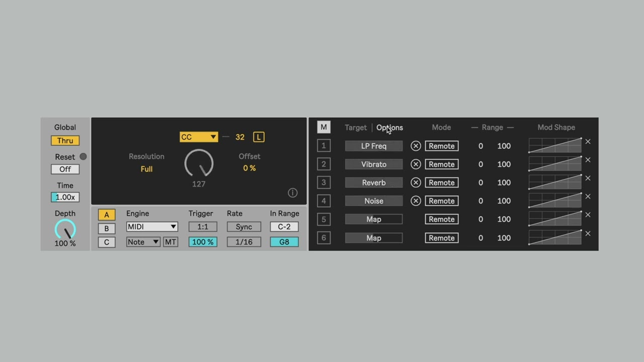
Task: Click the In Range G8 field
Action: click(x=284, y=242)
